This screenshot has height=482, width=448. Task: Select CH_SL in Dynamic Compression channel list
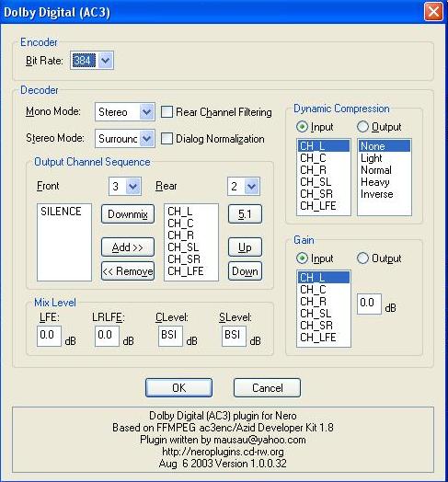point(324,182)
